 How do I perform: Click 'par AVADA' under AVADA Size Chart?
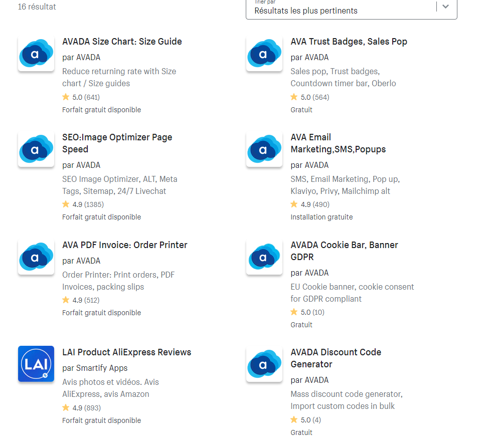(x=81, y=58)
